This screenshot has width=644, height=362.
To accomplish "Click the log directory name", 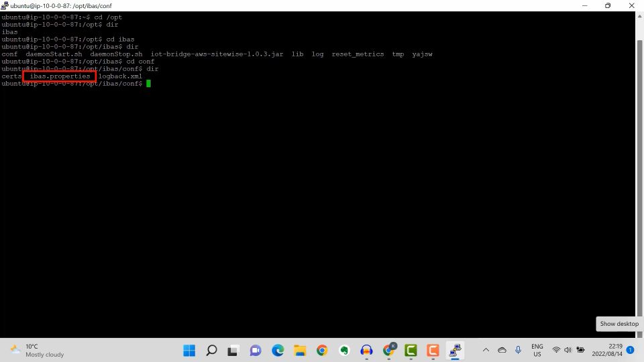I will pos(317,54).
